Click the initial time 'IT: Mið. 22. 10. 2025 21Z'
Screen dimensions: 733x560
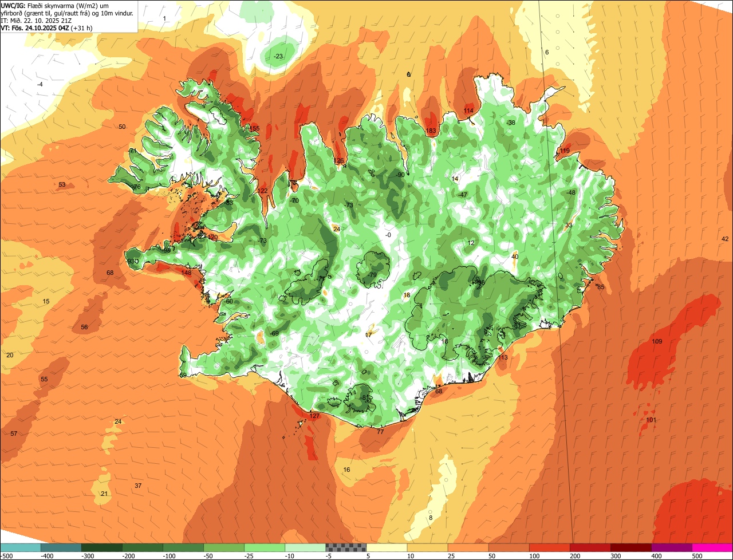click(36, 20)
